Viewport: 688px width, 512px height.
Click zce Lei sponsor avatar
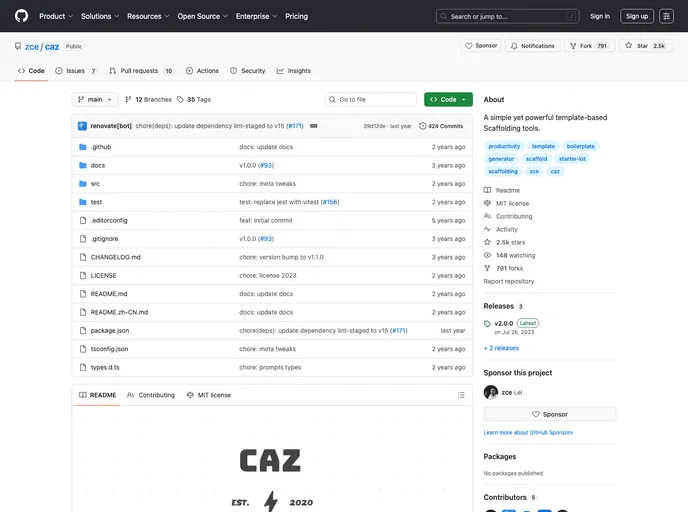pos(491,392)
